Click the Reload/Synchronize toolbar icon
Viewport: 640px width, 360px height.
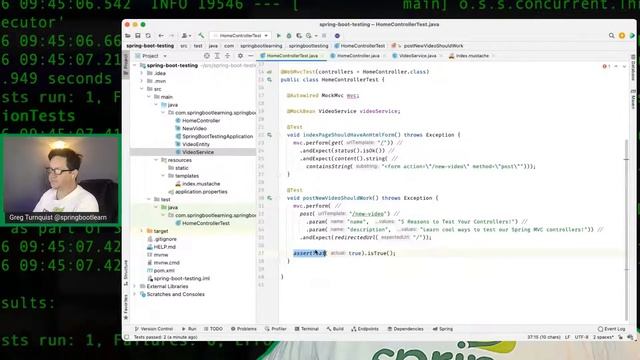[148, 36]
